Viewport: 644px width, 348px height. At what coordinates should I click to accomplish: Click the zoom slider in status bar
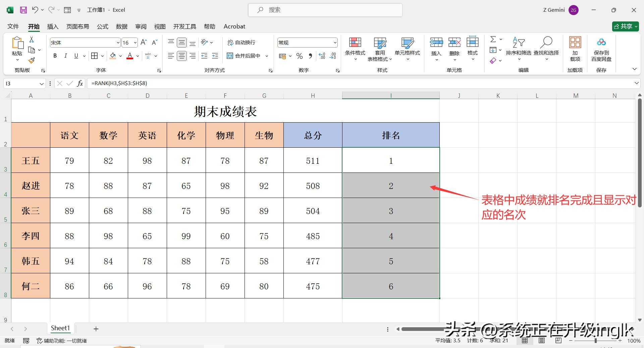(x=595, y=341)
